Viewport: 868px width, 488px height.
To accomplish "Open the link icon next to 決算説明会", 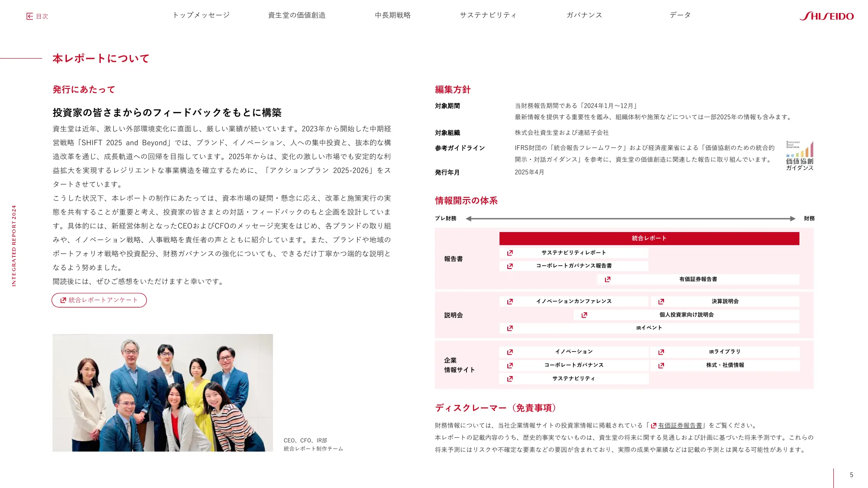I will [x=661, y=301].
